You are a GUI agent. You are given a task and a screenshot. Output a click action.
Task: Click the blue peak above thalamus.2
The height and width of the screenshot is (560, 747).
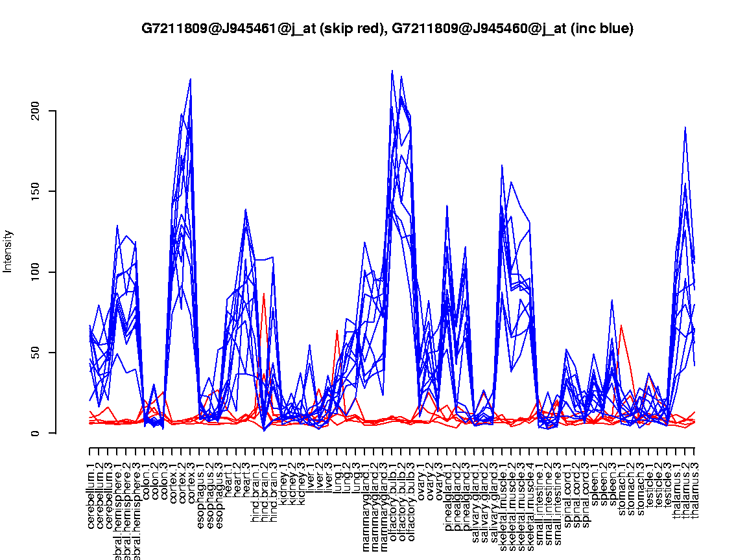(x=685, y=128)
